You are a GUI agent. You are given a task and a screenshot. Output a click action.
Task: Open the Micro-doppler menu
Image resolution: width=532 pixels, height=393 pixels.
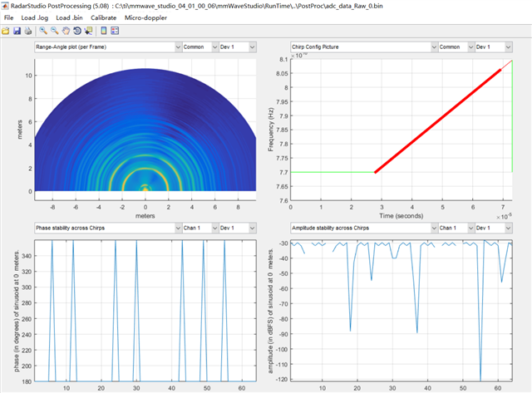[x=145, y=18]
